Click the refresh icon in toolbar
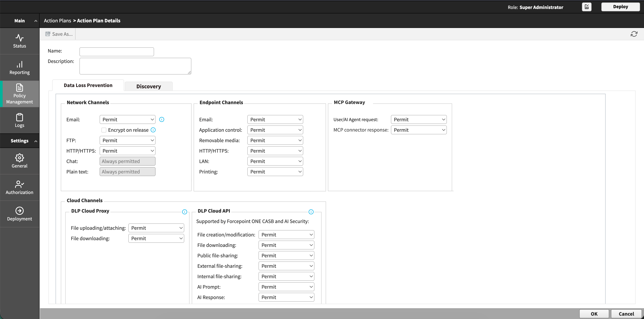Screen dimensions: 644x319 tap(634, 34)
